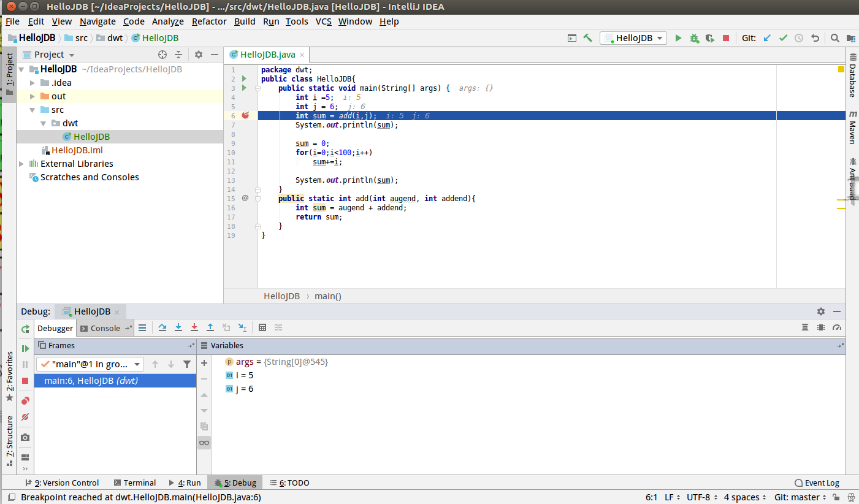Get thread dump with the camera icon
Viewport: 859px width, 504px height.
(x=25, y=437)
